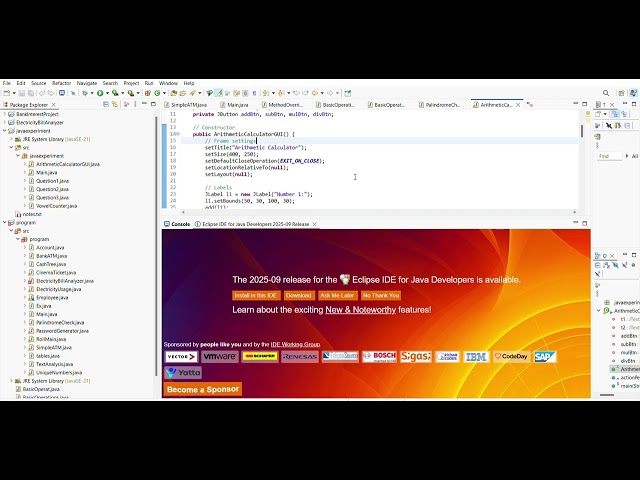Click Collapse All in Package Explorer
This screenshot has height=480, width=640.
pyautogui.click(x=106, y=104)
